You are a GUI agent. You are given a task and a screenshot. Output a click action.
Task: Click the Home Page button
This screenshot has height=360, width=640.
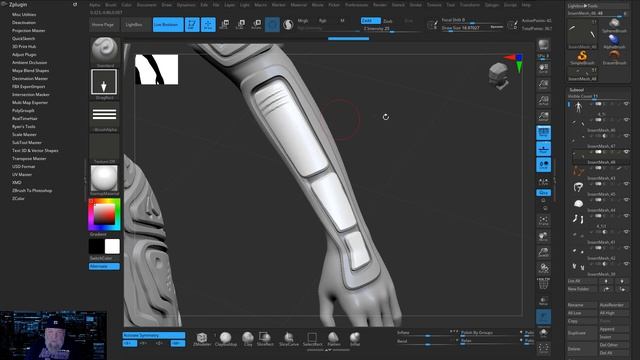pos(103,24)
